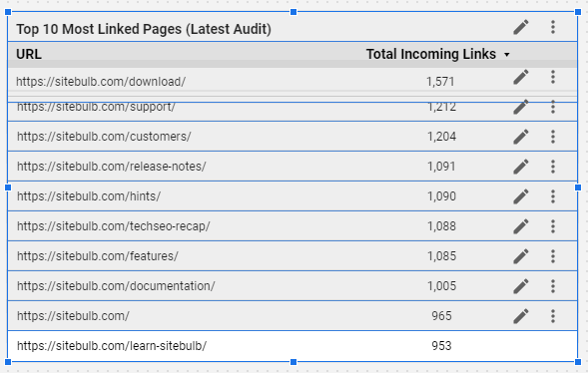Click the https://sitebulb.com/customers/ cell

pyautogui.click(x=104, y=137)
